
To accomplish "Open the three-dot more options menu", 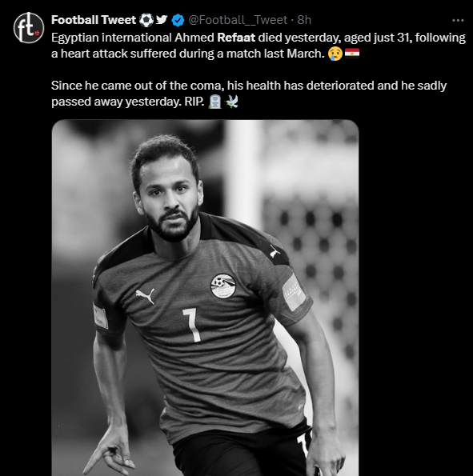I will point(458,20).
